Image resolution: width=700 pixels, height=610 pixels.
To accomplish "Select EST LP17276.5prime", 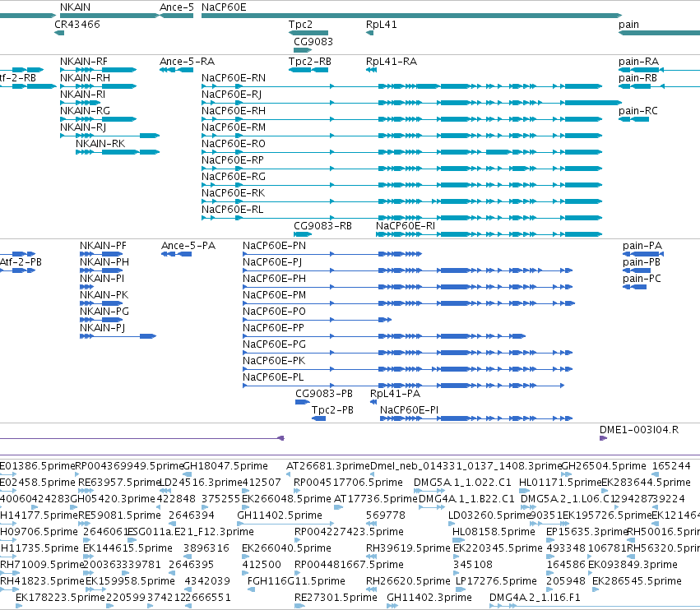I will [x=496, y=581].
